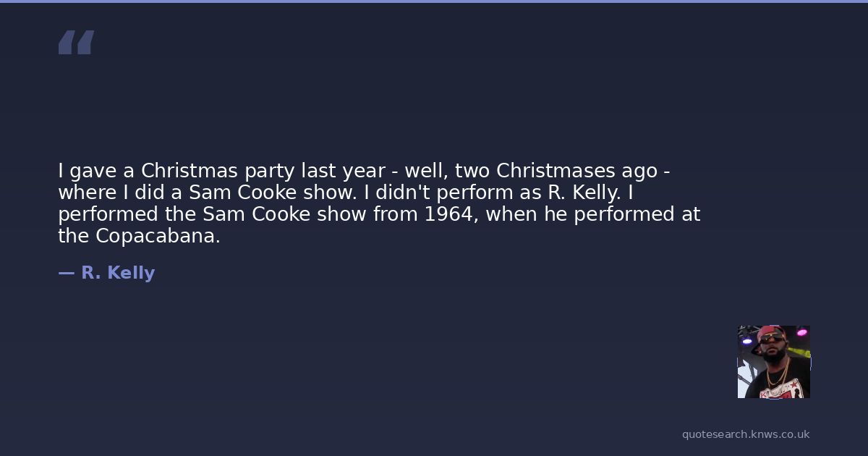Screen dimensions: 868x456
Task: Click the last quote line "the Copacabana."
Action: 139,237
